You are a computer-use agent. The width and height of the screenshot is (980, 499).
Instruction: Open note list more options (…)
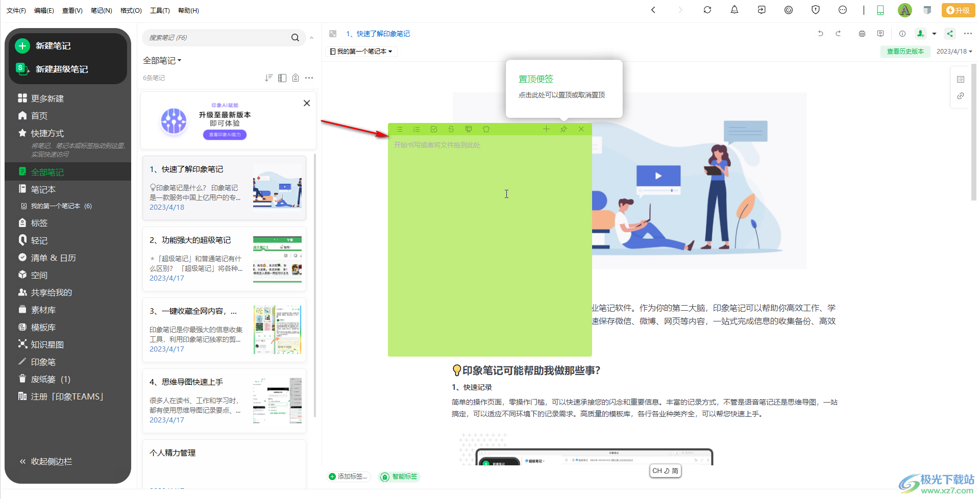click(309, 78)
